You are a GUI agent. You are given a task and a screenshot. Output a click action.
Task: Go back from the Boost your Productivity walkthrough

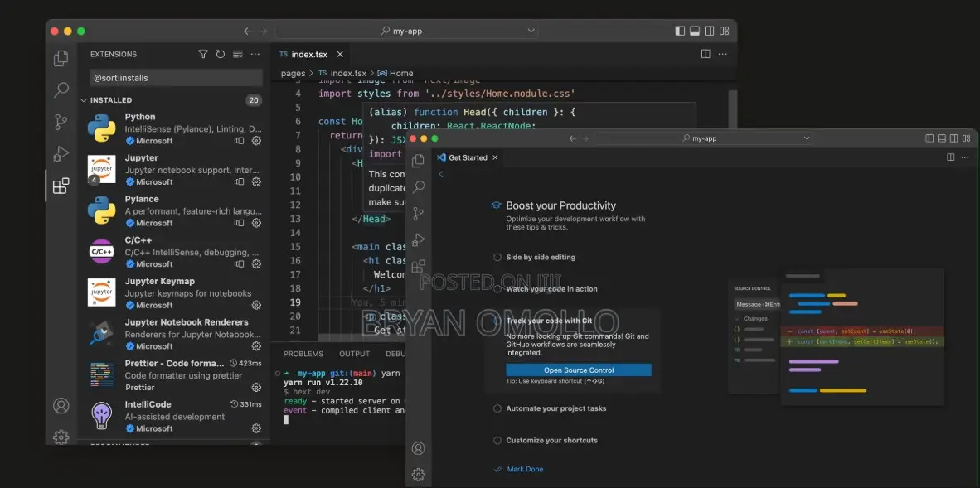pos(440,174)
